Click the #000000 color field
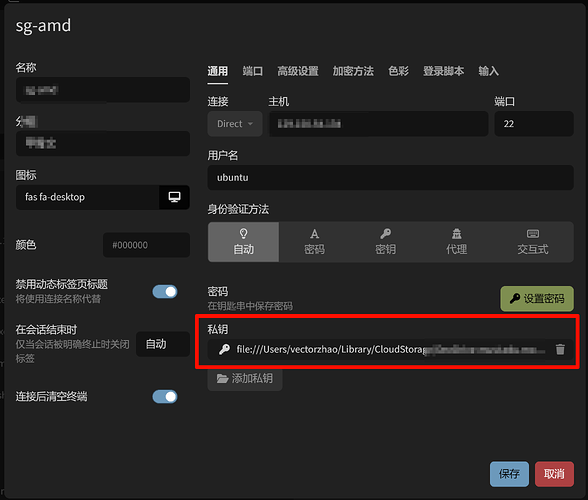The height and width of the screenshot is (500, 588). (x=146, y=245)
